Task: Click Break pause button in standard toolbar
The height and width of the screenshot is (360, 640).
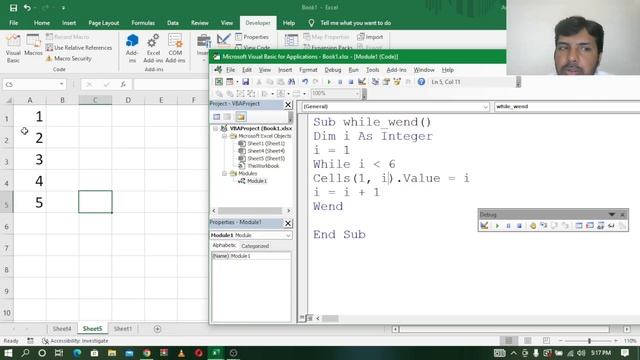Action: (x=340, y=82)
